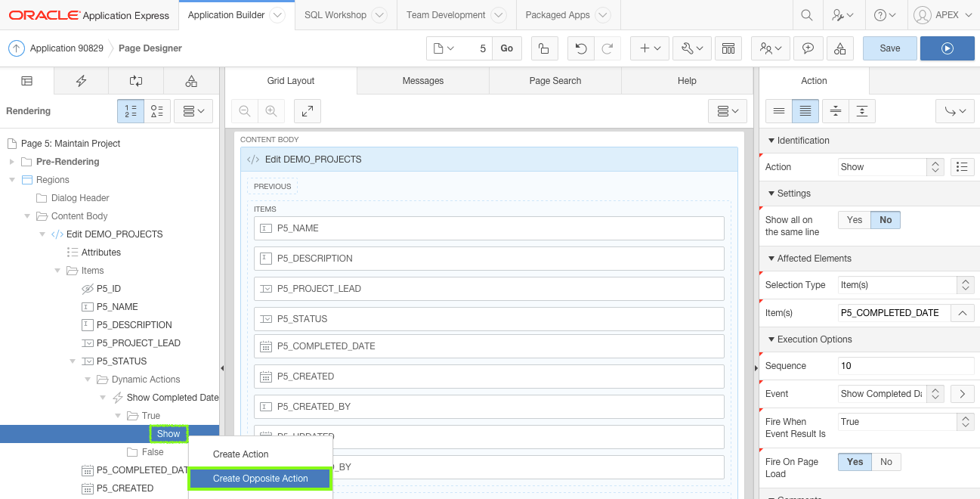
Task: Save the page
Action: point(890,48)
